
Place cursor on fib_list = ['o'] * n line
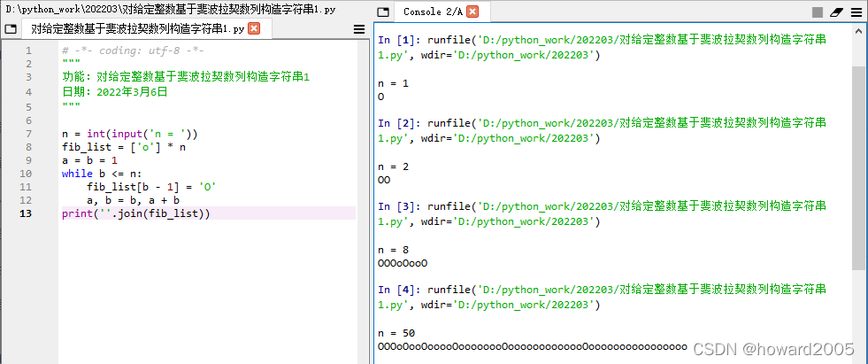(126, 147)
